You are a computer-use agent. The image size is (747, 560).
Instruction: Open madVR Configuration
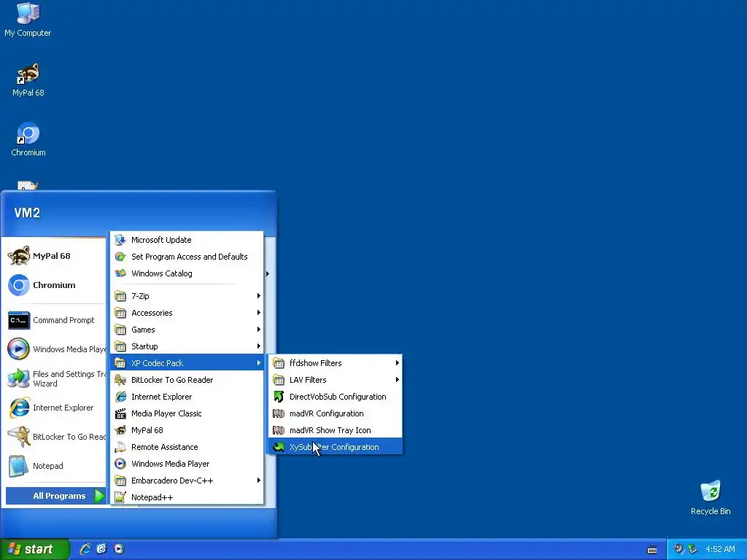click(x=336, y=413)
